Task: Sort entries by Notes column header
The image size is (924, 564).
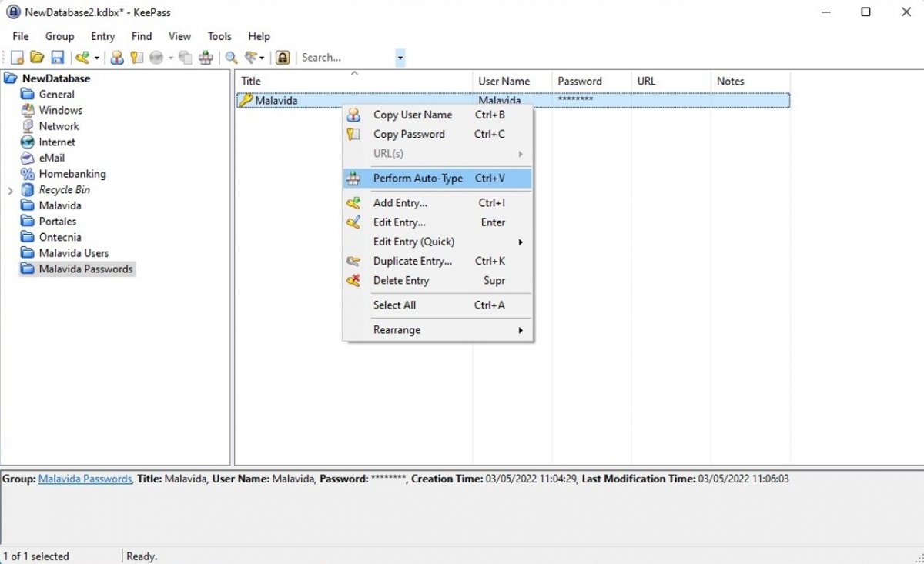Action: (750, 81)
